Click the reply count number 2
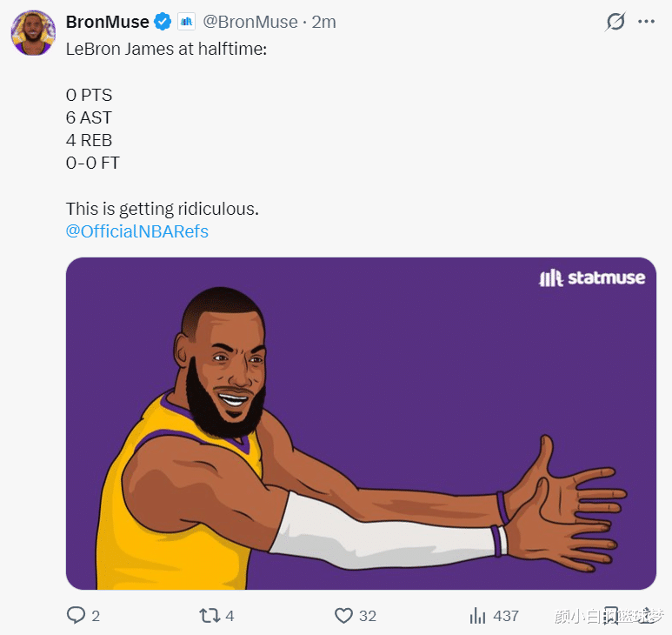672x635 pixels. coord(96,616)
